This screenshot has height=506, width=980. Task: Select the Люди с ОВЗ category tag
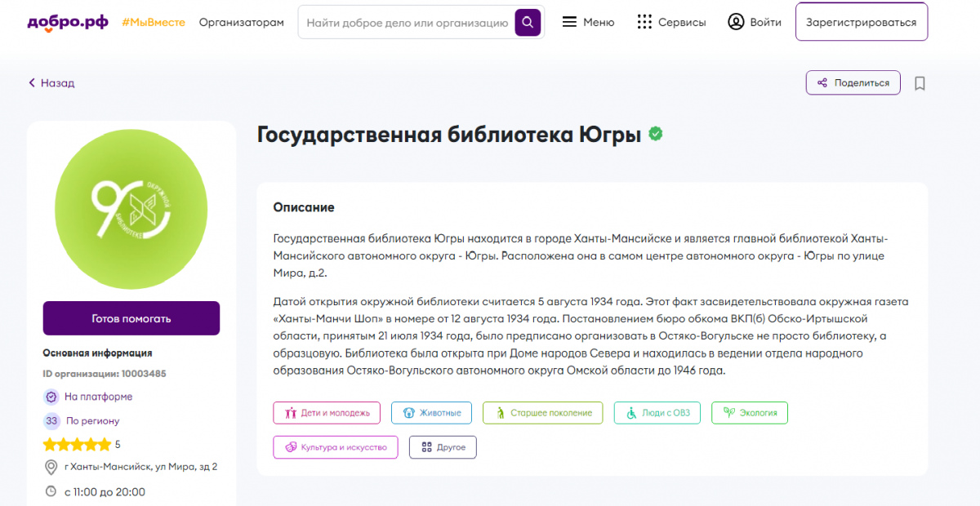click(657, 413)
